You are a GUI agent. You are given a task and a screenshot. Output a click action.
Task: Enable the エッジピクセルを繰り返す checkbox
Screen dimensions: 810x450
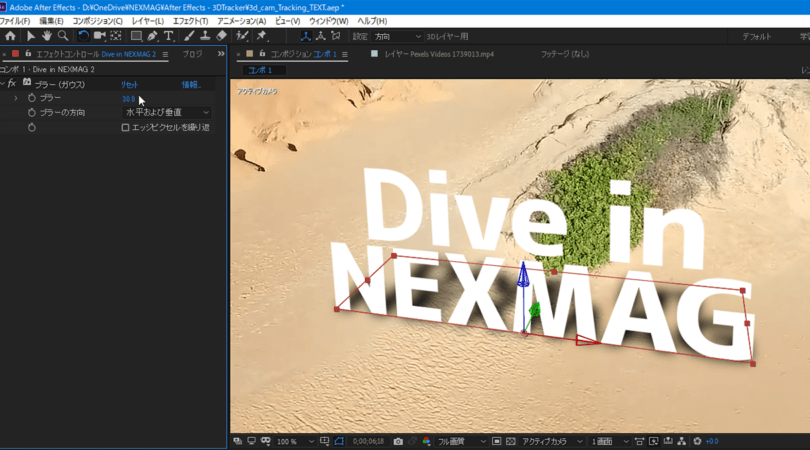coord(125,128)
